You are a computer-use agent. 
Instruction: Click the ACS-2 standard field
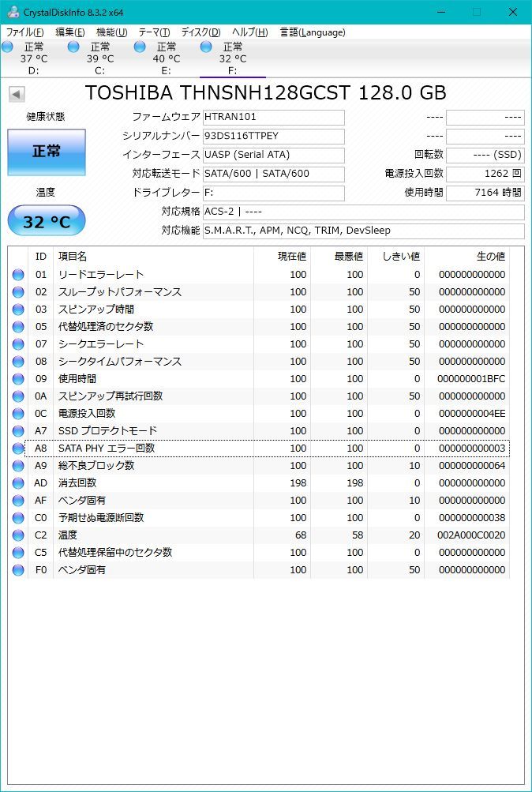[x=363, y=212]
